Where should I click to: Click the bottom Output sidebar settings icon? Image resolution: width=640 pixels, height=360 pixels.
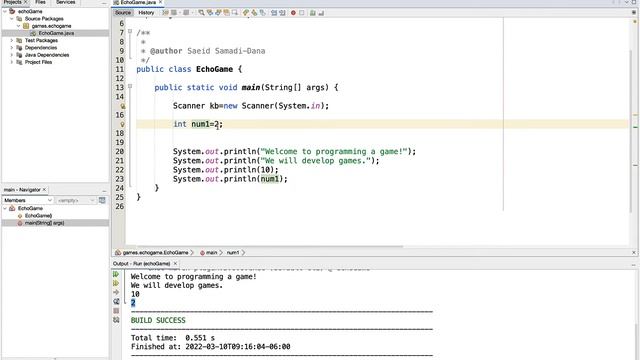tap(116, 320)
